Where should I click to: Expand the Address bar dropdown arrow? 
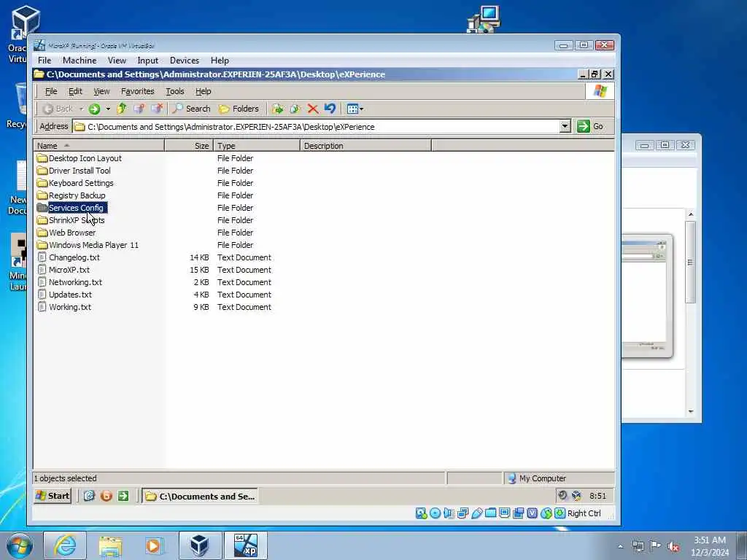[x=565, y=126]
